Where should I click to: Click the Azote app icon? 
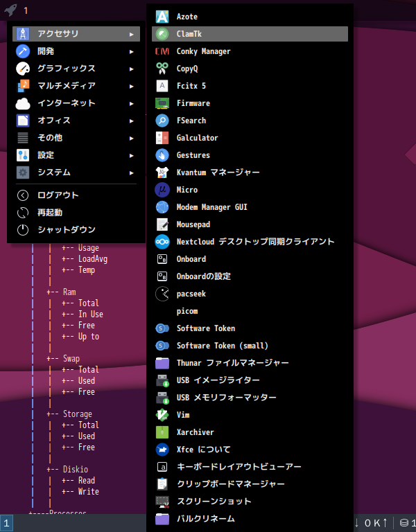coord(162,17)
